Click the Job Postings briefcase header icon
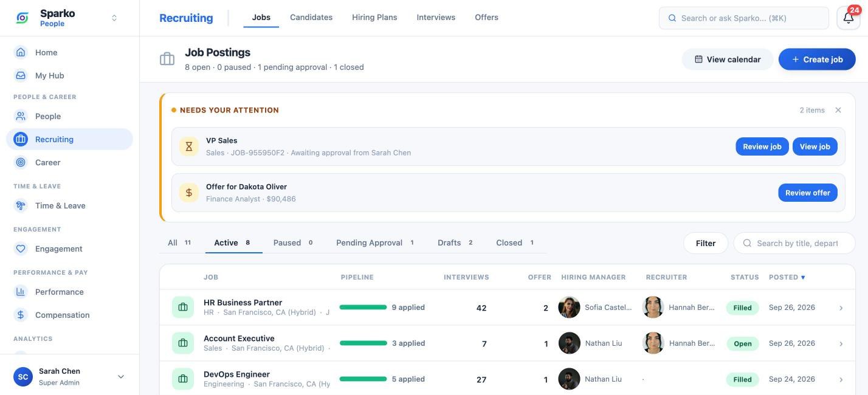 167,59
